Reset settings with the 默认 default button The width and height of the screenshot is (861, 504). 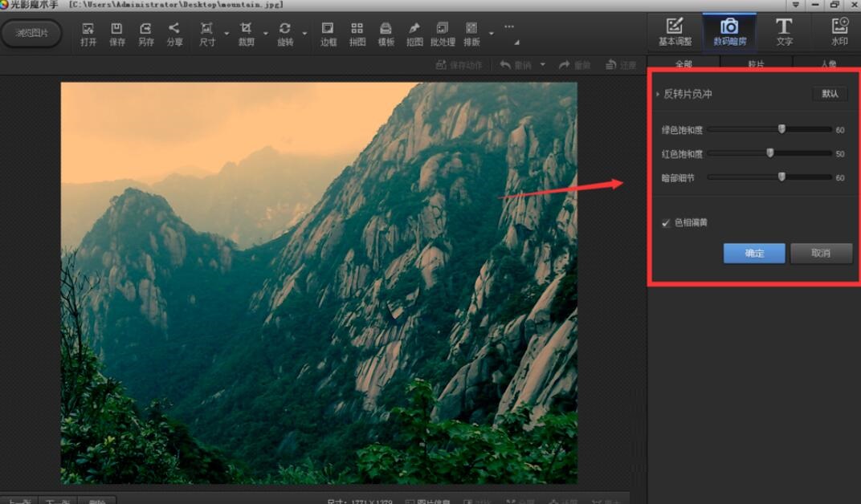pos(830,94)
